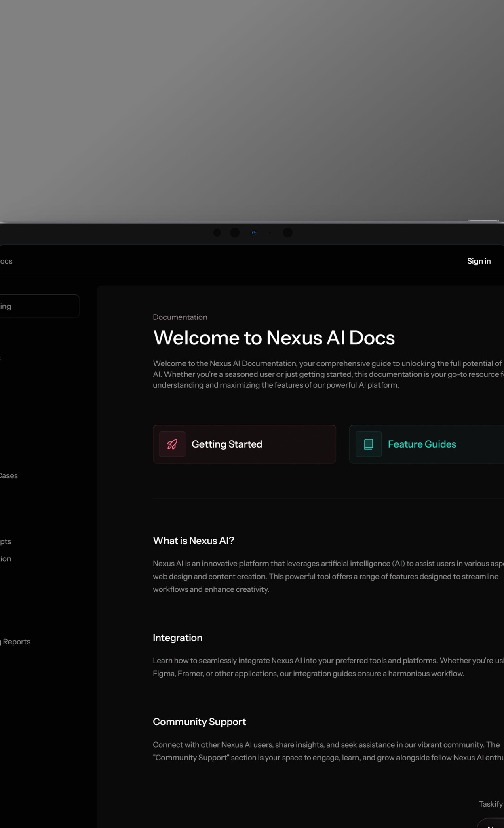Click the 'Documentation' breadcrumb label
This screenshot has height=828, width=504.
[x=180, y=317]
